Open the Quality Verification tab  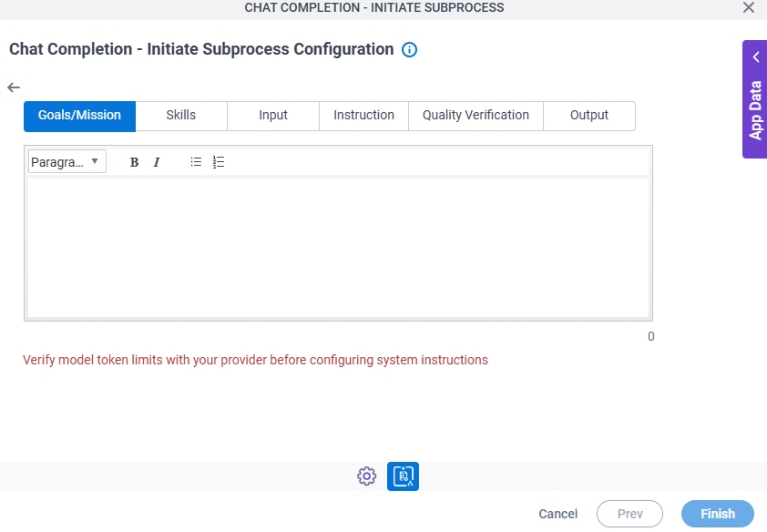(476, 116)
